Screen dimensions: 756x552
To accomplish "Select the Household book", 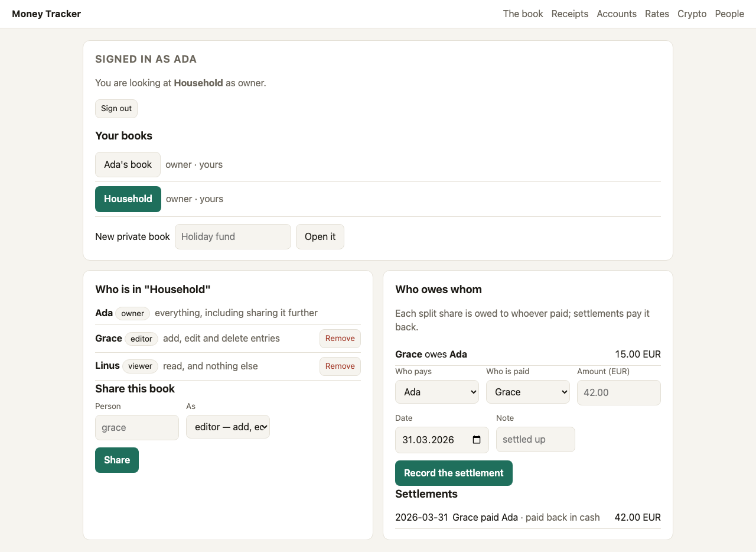I will pyautogui.click(x=128, y=199).
